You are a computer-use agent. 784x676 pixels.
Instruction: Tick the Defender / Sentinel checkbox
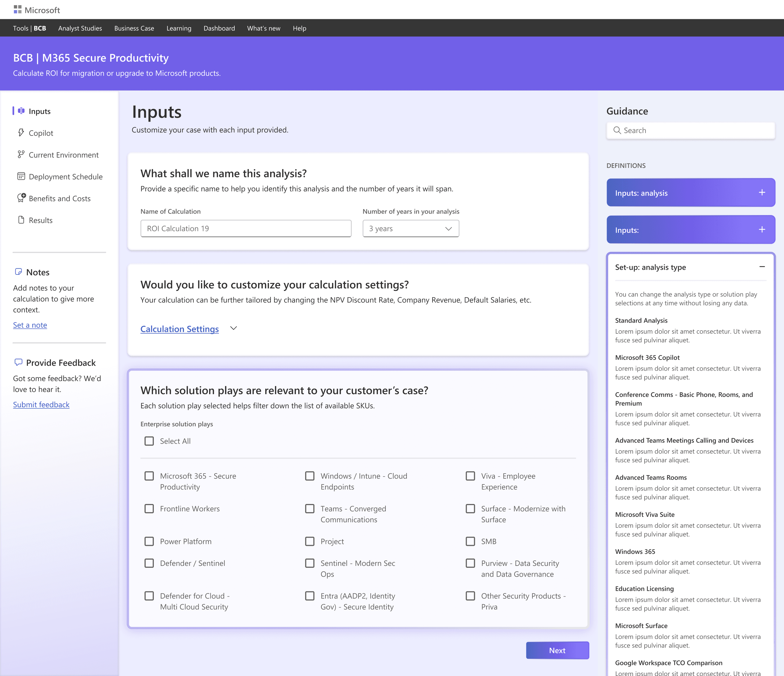coord(149,563)
